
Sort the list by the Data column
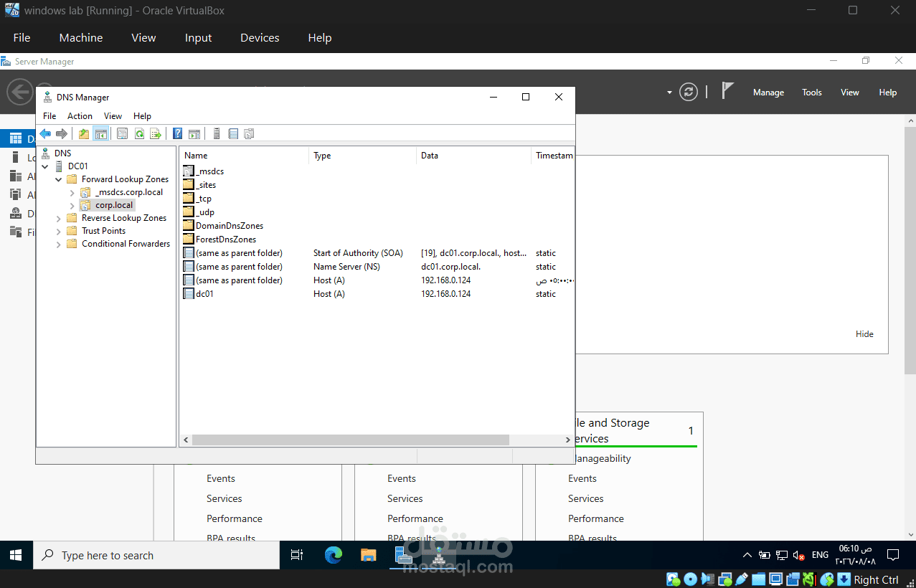pos(474,156)
